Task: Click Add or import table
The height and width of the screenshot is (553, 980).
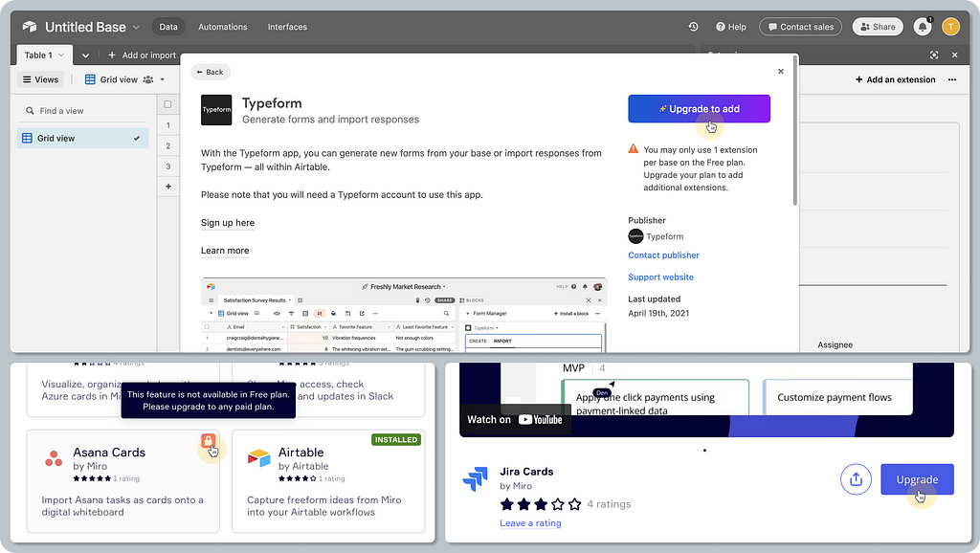Action: 142,55
